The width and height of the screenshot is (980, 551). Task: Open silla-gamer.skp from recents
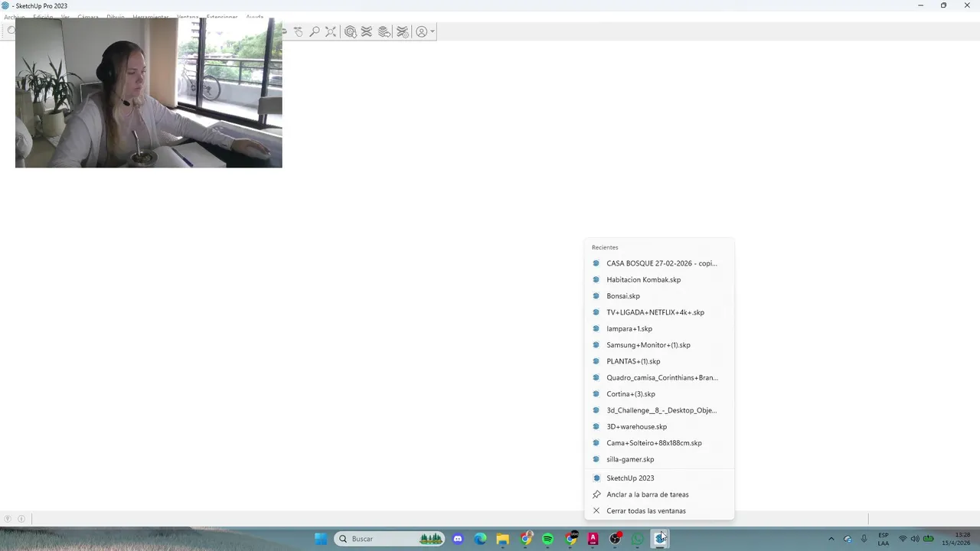pos(658,459)
